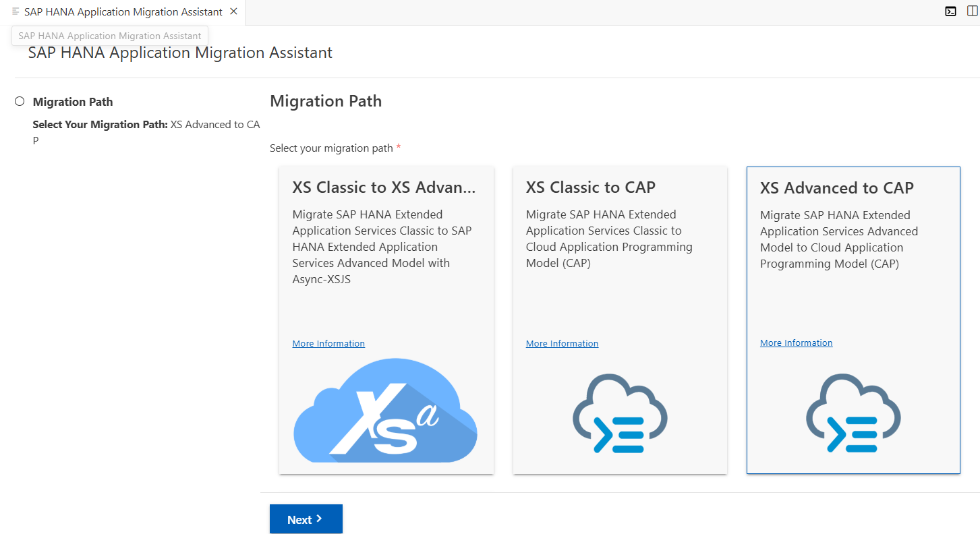Select the "XS Classic to XS Advan..." card title
The width and height of the screenshot is (980, 534).
click(384, 187)
